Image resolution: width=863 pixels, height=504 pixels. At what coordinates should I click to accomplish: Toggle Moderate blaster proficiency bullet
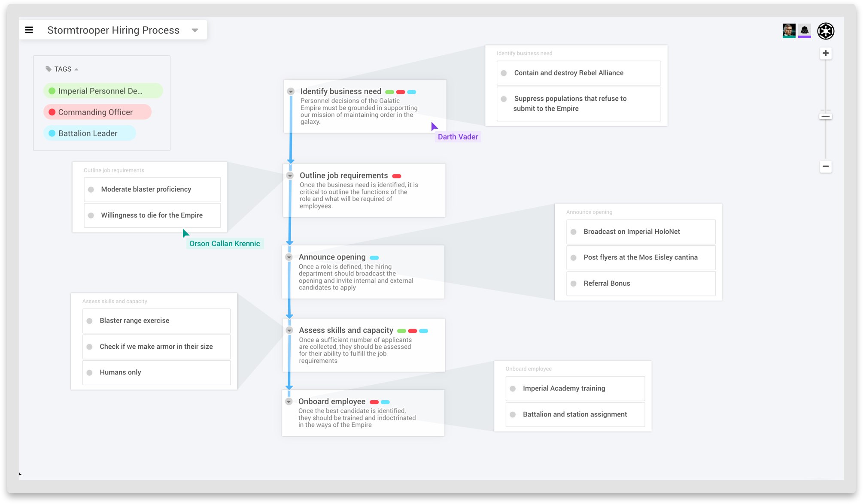[x=91, y=190]
